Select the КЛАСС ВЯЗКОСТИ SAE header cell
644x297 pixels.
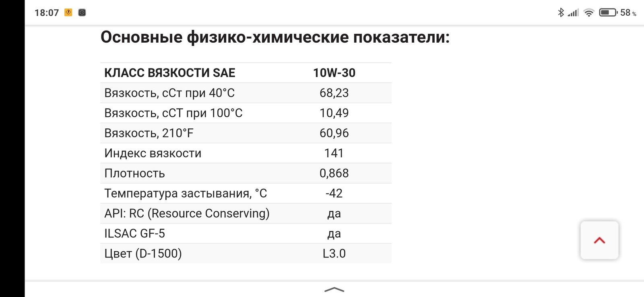click(x=170, y=73)
